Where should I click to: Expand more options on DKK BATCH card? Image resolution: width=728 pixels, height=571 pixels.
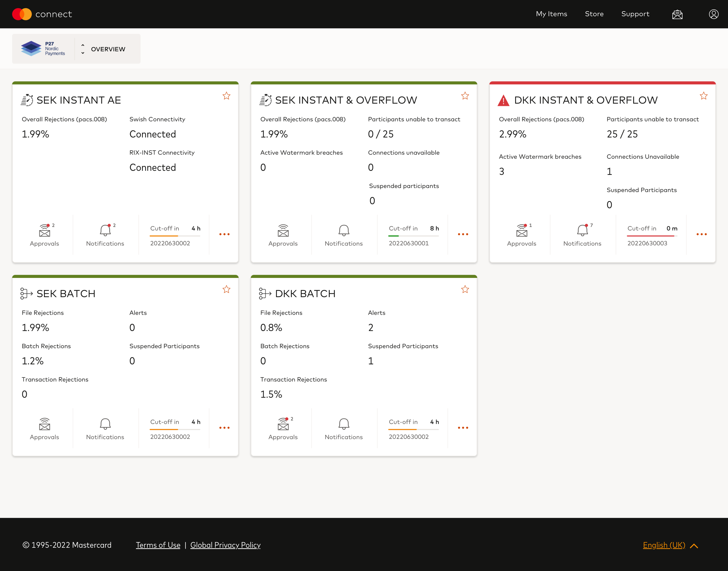pyautogui.click(x=463, y=428)
